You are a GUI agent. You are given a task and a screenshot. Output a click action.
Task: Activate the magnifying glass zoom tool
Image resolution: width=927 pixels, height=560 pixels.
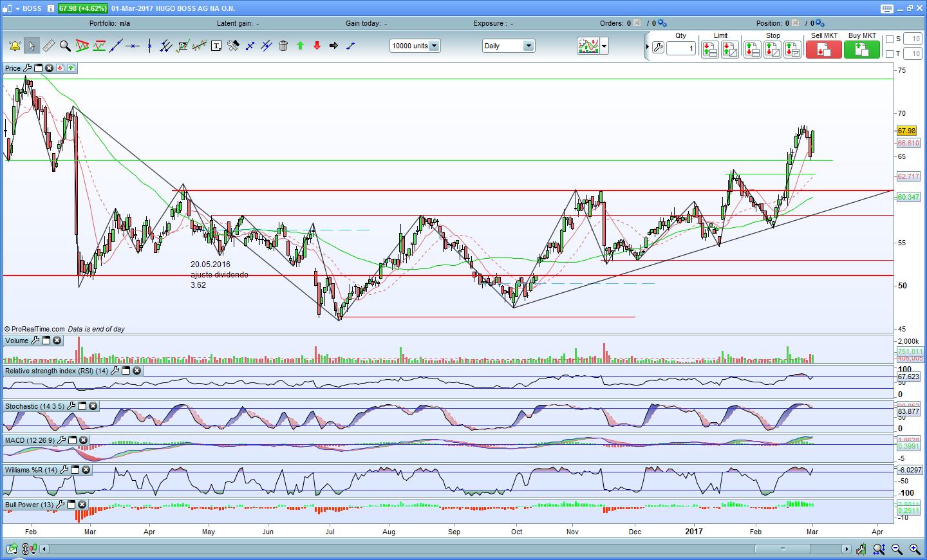[x=65, y=46]
